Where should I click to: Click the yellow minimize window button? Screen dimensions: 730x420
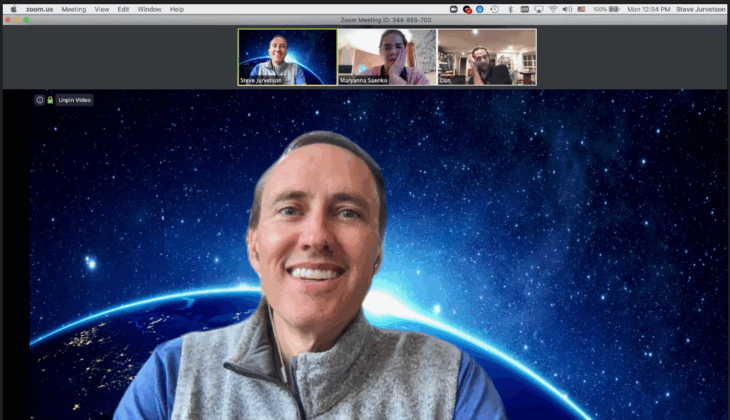coord(17,20)
